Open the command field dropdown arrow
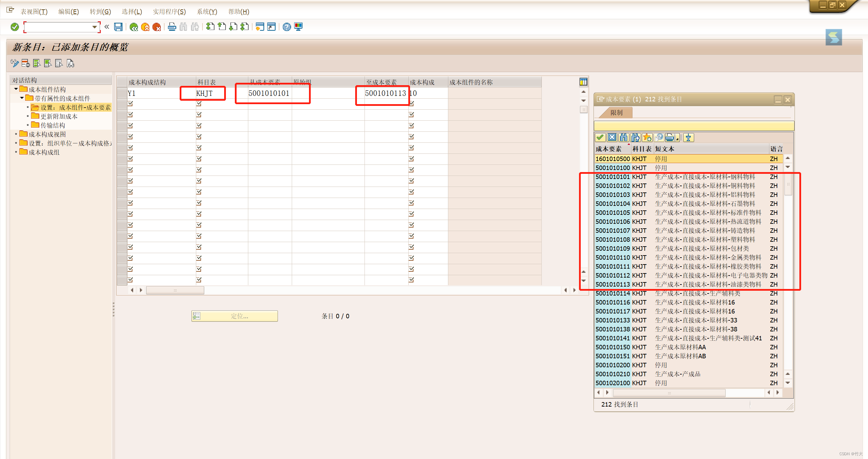 [x=94, y=27]
